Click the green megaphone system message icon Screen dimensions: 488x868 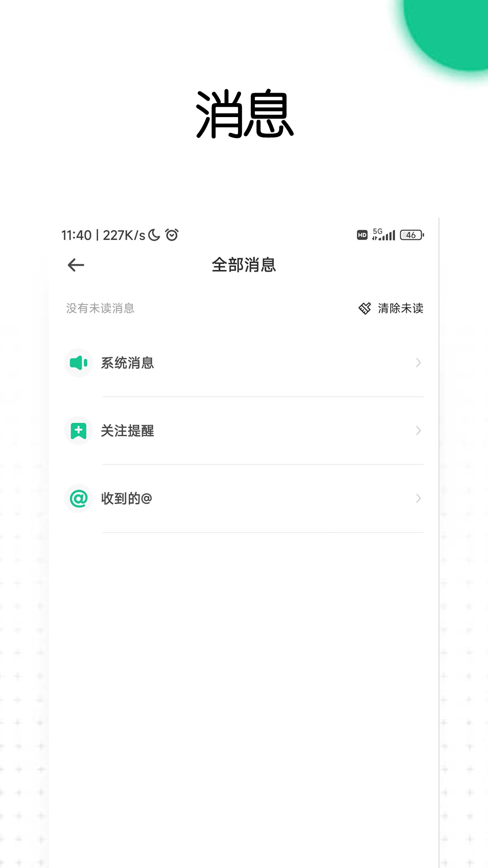coord(79,363)
